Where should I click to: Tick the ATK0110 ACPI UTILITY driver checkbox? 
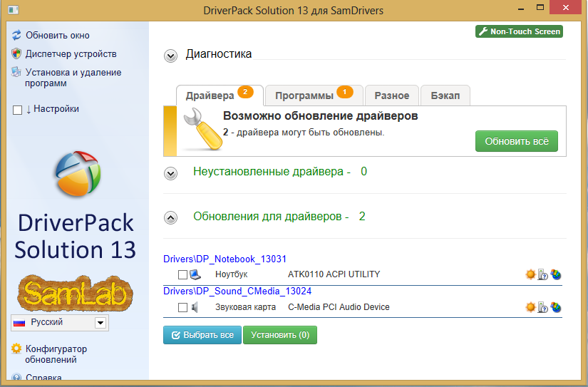[x=182, y=274]
